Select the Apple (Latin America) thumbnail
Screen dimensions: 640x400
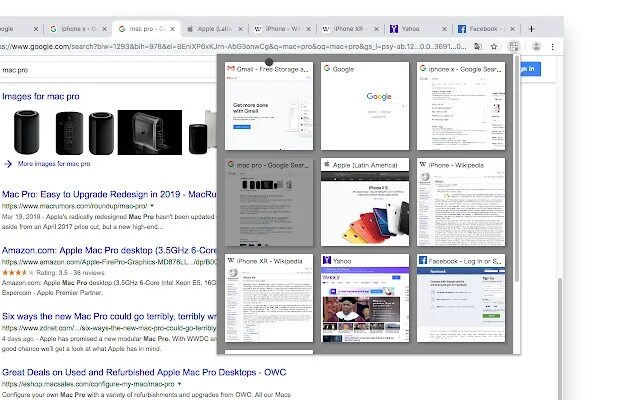point(365,202)
